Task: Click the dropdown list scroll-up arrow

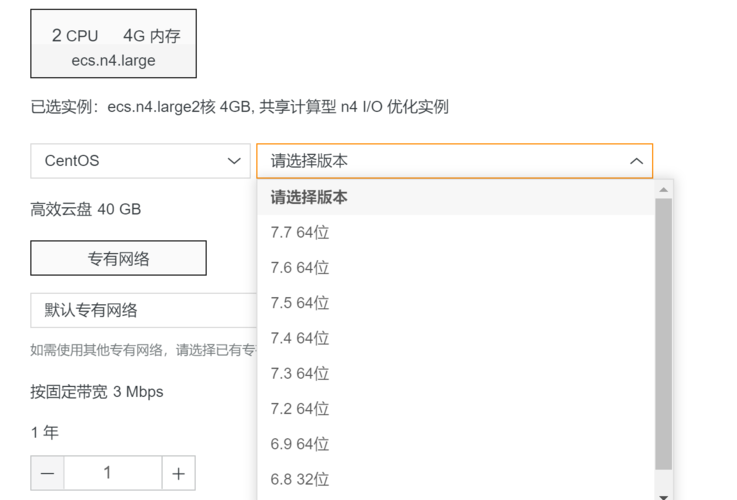Action: (x=664, y=190)
